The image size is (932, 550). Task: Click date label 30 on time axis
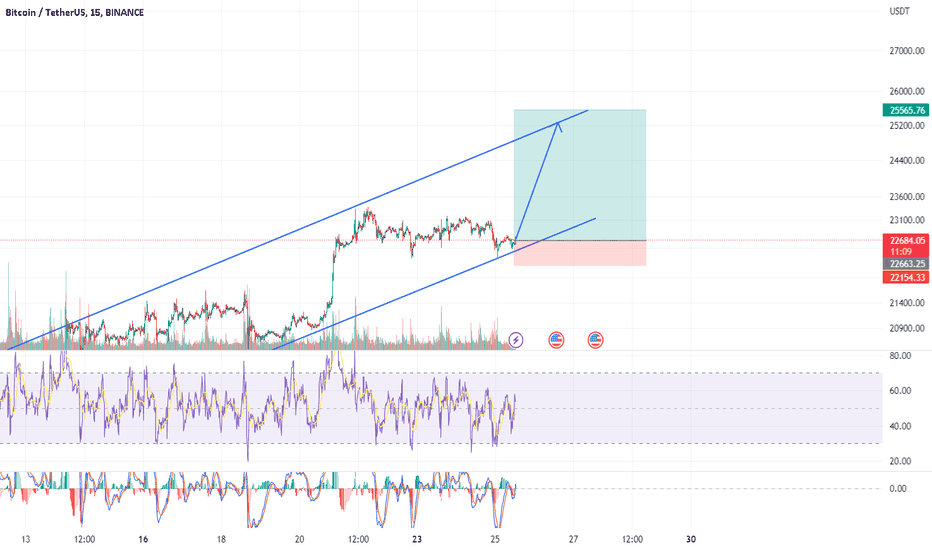tap(691, 539)
